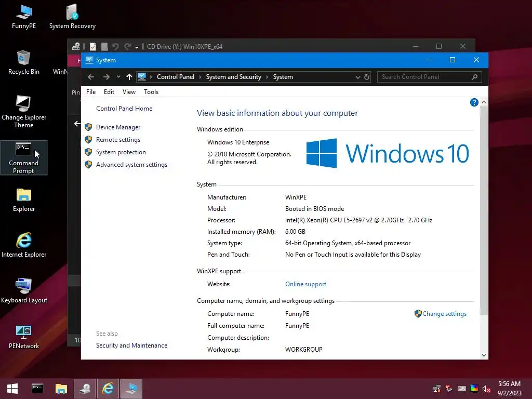Click Change settings link
This screenshot has height=399, width=532.
tap(444, 314)
